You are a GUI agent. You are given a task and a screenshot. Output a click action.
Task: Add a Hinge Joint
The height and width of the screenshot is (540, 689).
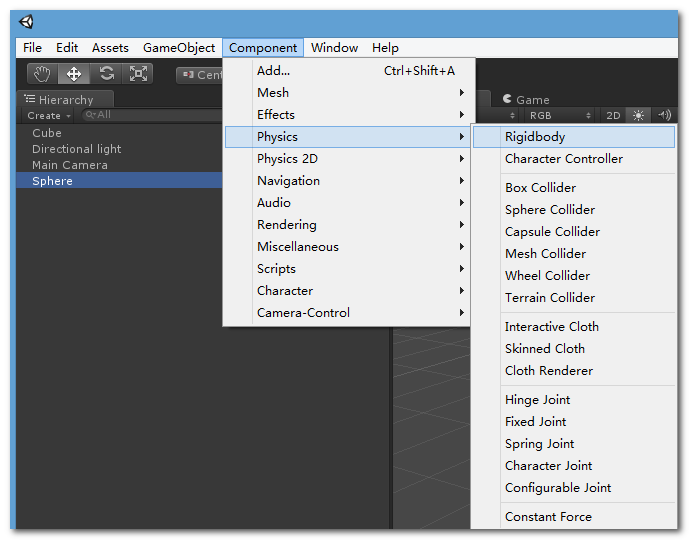point(574,399)
